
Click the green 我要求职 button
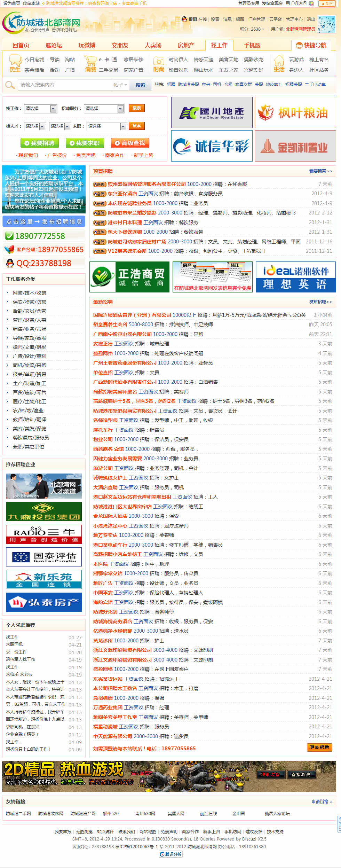pos(85,143)
